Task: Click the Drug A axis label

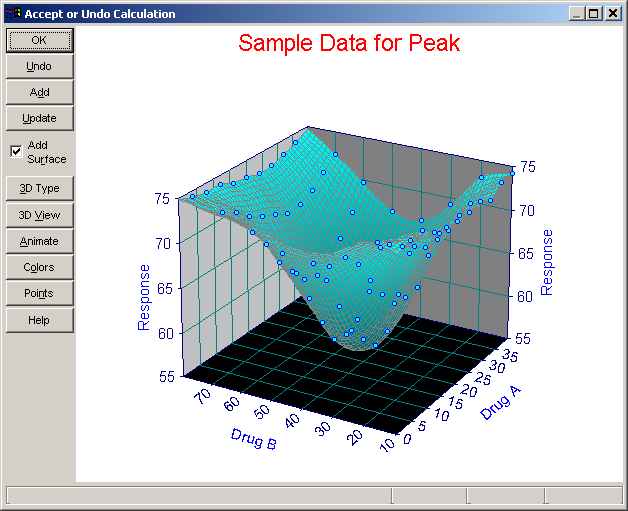Action: pyautogui.click(x=501, y=403)
